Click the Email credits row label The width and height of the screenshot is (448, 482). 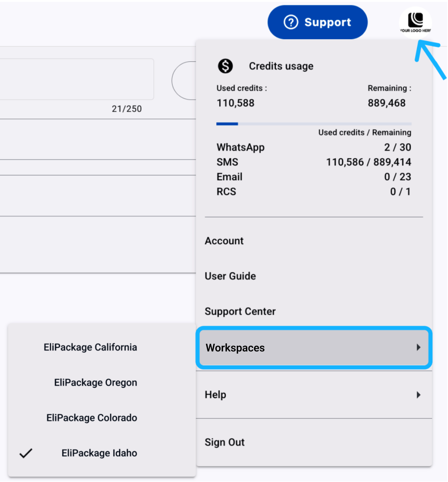[229, 177]
